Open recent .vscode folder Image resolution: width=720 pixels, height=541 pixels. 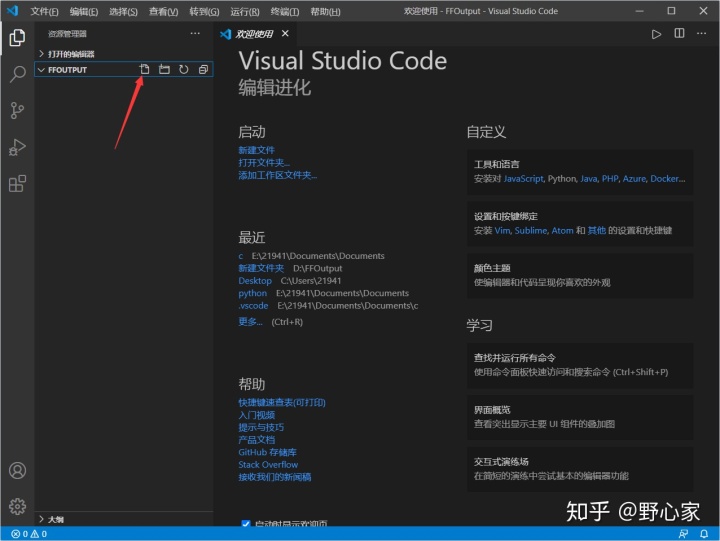253,305
